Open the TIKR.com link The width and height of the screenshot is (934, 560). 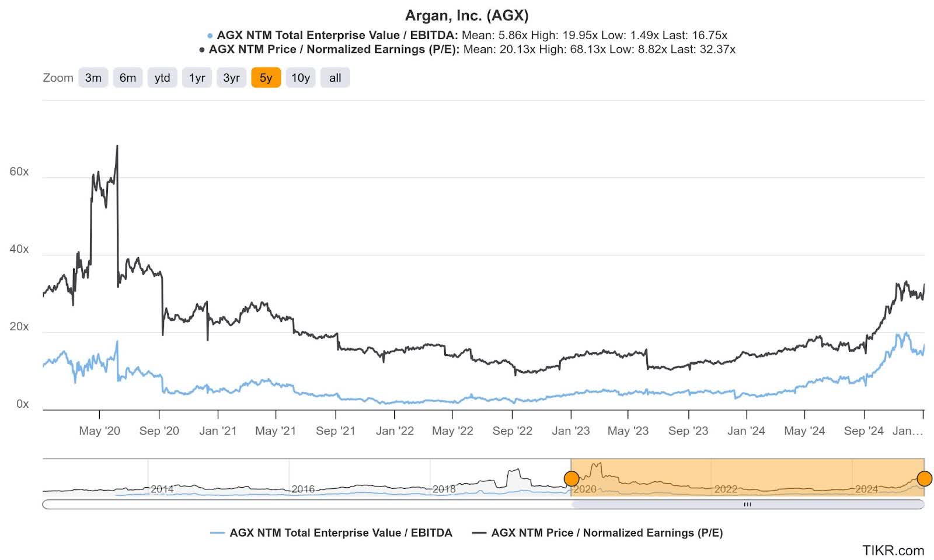(893, 550)
